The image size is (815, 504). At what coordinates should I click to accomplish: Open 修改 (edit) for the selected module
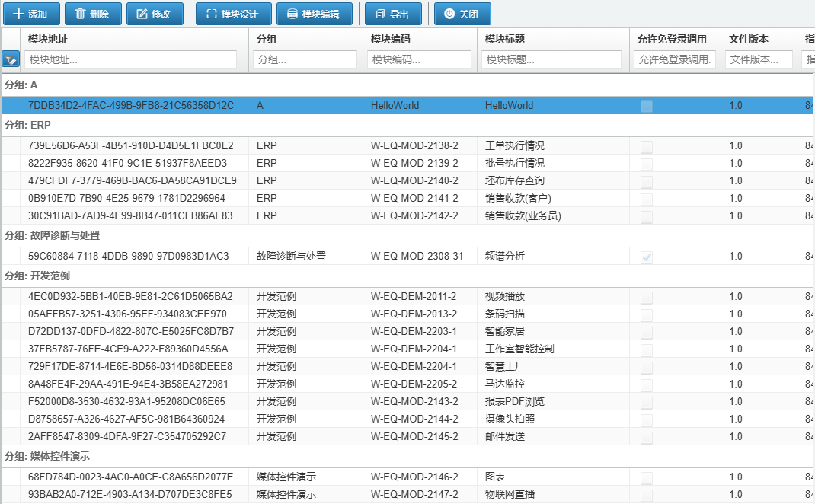(155, 14)
